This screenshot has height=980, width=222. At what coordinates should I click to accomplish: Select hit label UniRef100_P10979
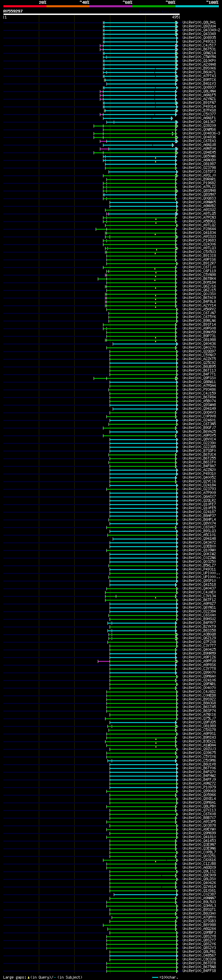click(x=199, y=788)
